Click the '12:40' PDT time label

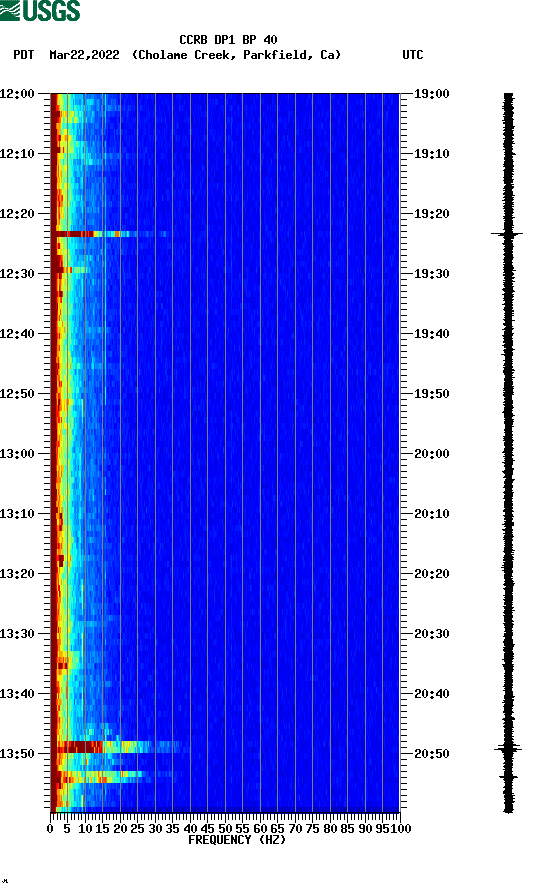(x=17, y=334)
